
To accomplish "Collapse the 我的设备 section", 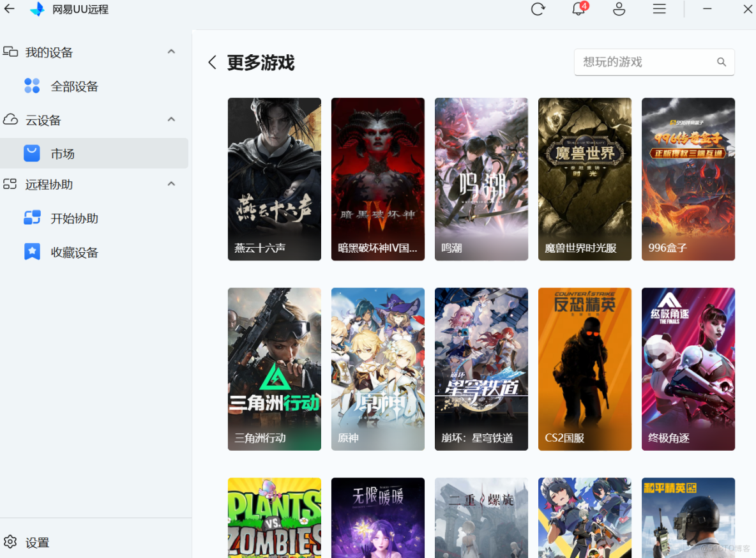I will point(171,51).
